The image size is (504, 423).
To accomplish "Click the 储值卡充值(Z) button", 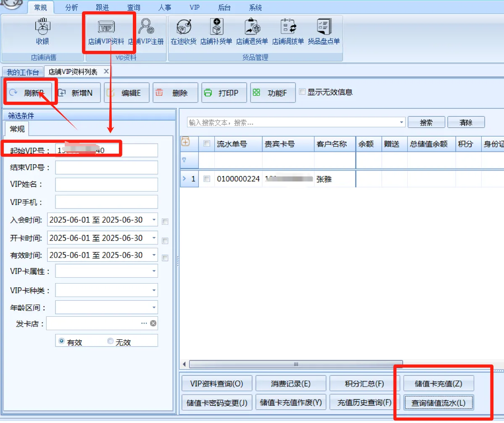I will pyautogui.click(x=438, y=384).
